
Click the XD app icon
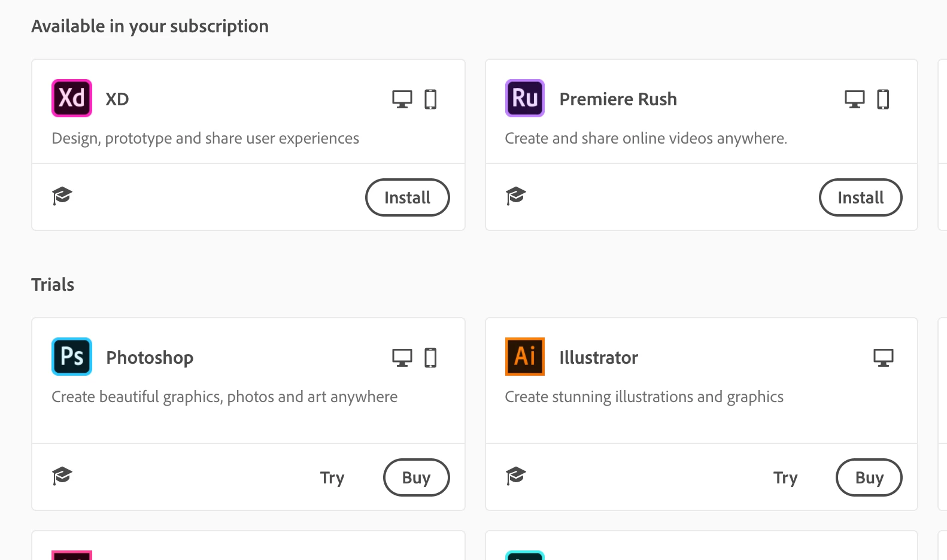tap(72, 98)
